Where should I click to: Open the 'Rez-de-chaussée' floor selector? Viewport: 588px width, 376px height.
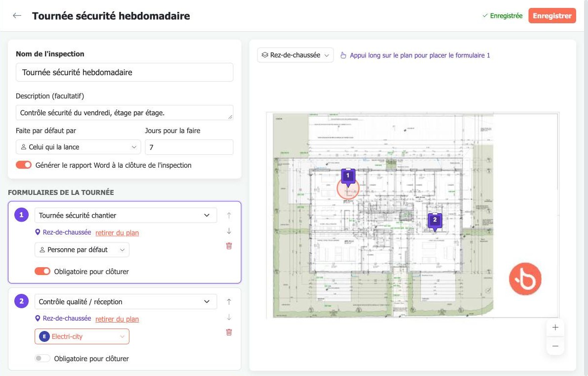click(295, 55)
